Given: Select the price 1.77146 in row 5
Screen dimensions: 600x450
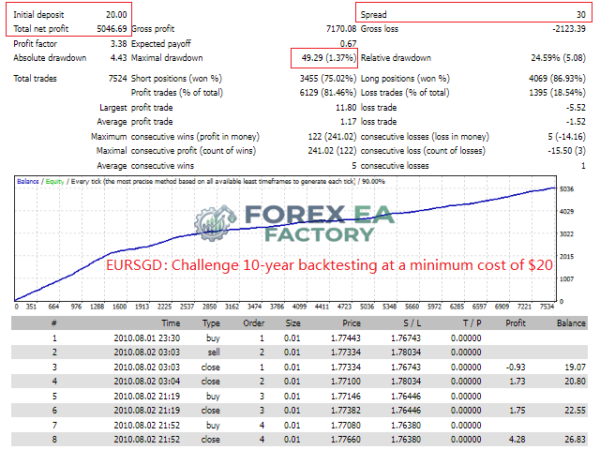Looking at the screenshot, I should (x=346, y=396).
